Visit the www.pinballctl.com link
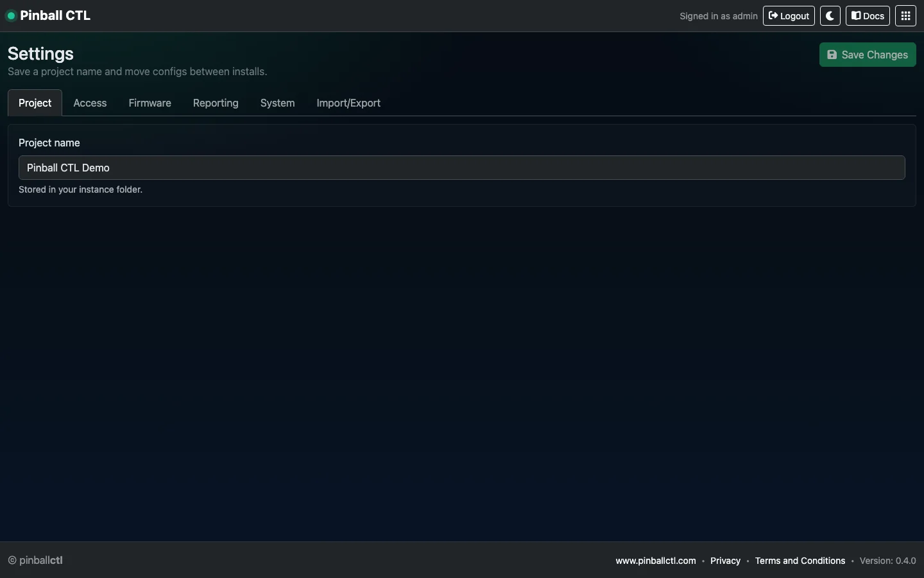 pyautogui.click(x=655, y=561)
